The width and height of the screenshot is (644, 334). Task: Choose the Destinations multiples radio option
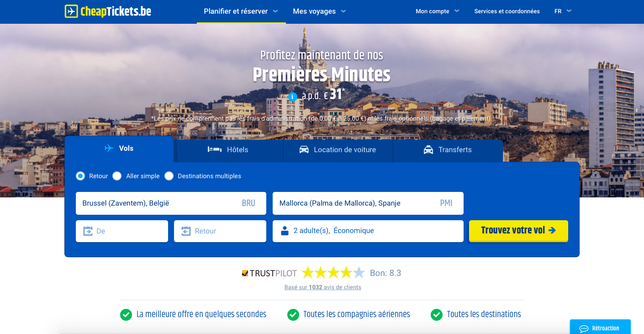[x=169, y=176]
